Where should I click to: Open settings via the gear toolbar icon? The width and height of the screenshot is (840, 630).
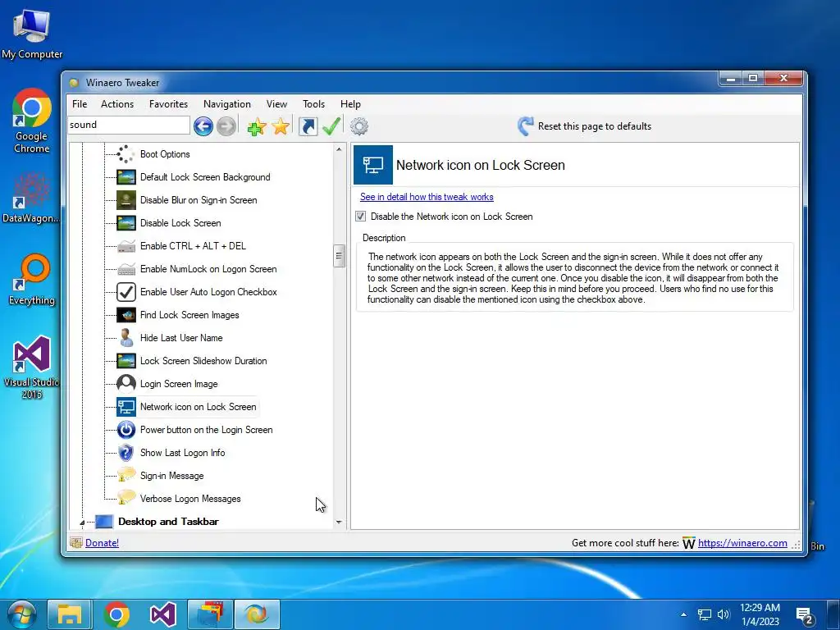[359, 126]
